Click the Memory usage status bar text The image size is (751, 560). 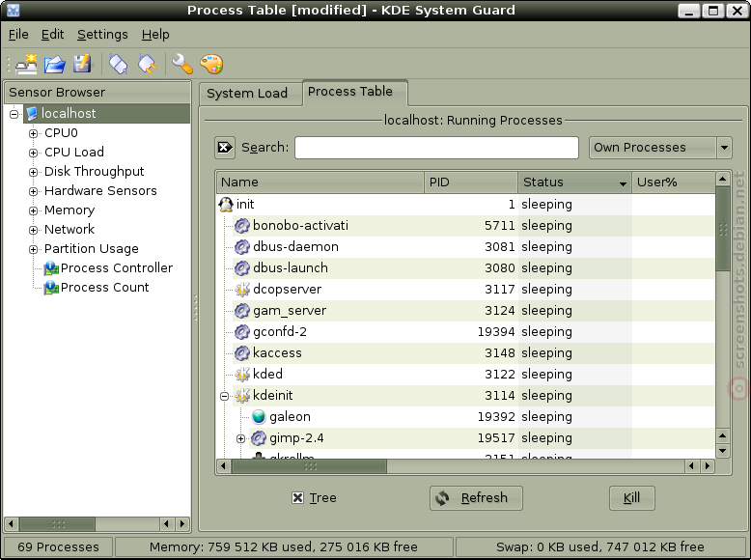tap(284, 547)
